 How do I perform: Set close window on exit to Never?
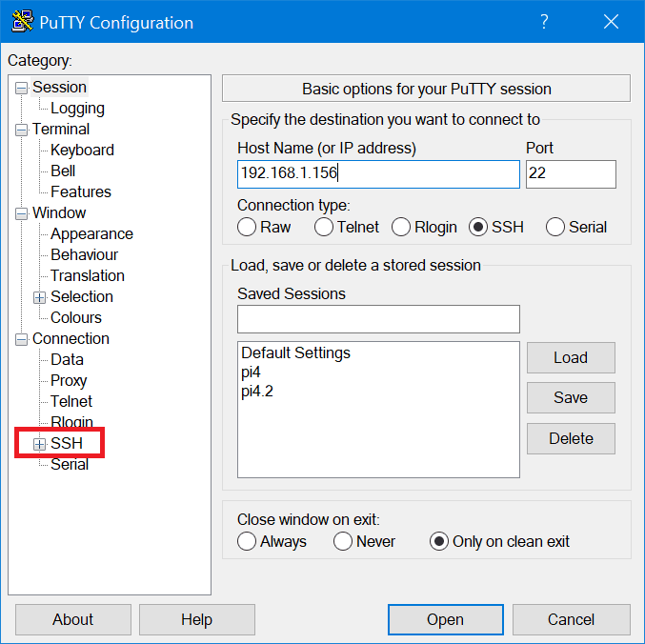pyautogui.click(x=343, y=541)
